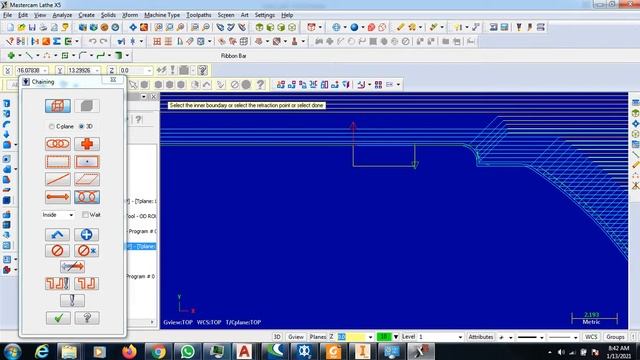Click Planes in the status bar

pos(318,337)
